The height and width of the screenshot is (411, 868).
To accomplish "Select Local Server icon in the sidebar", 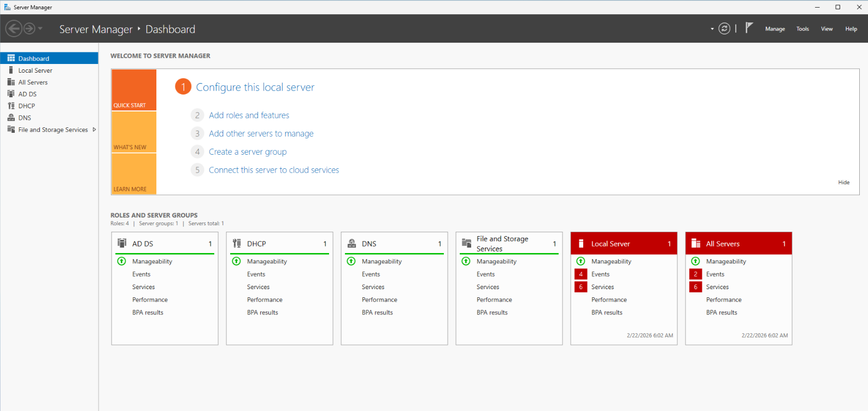I will [11, 70].
